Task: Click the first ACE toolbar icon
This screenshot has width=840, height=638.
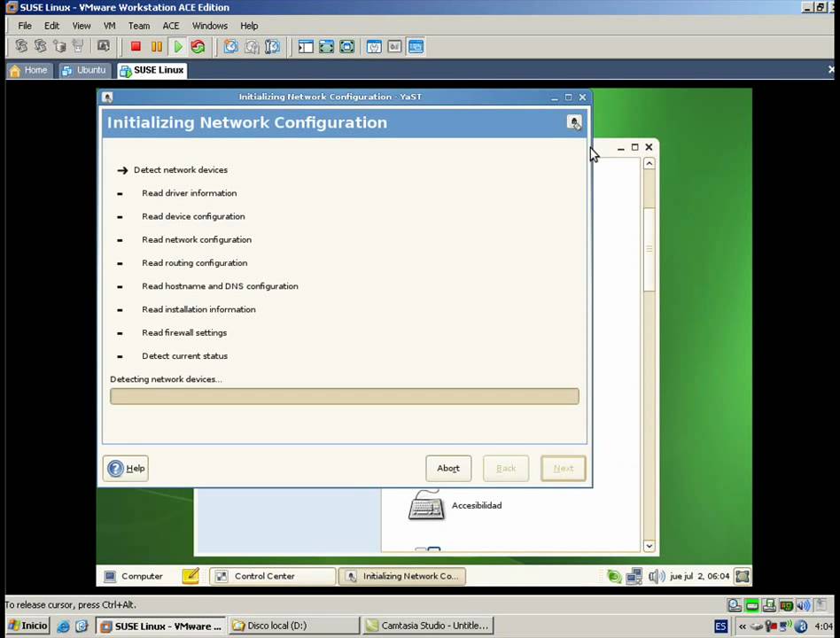Action: point(21,47)
